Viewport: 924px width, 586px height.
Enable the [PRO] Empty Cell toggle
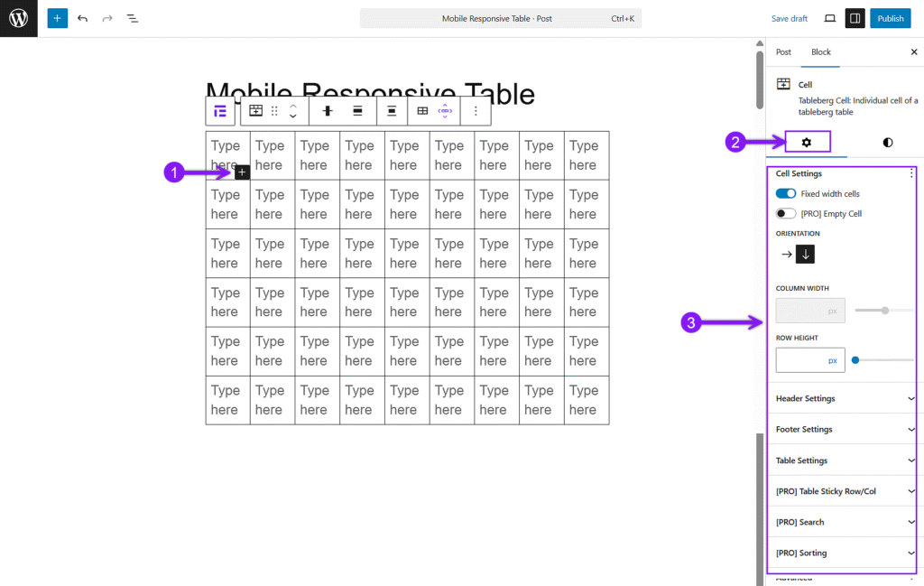(x=786, y=213)
